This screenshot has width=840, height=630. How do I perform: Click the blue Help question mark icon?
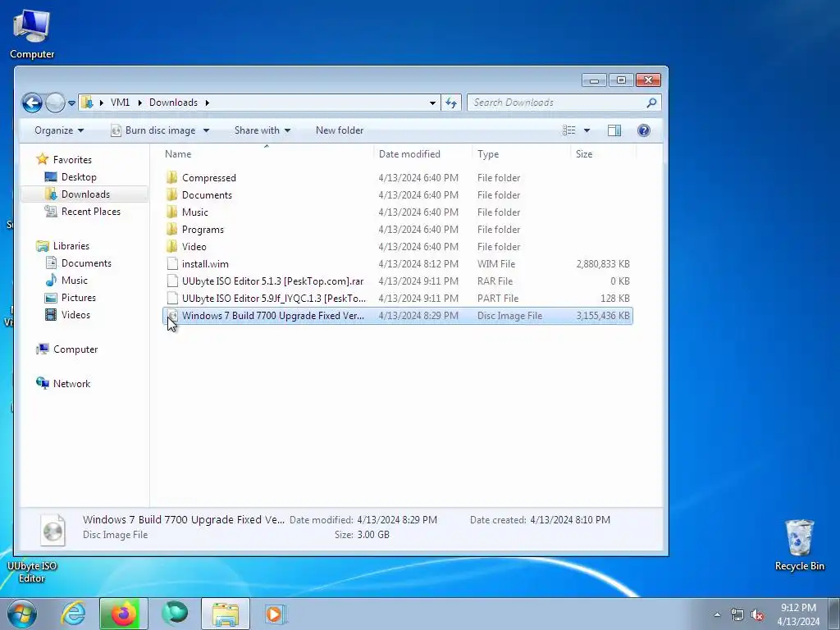(x=643, y=130)
